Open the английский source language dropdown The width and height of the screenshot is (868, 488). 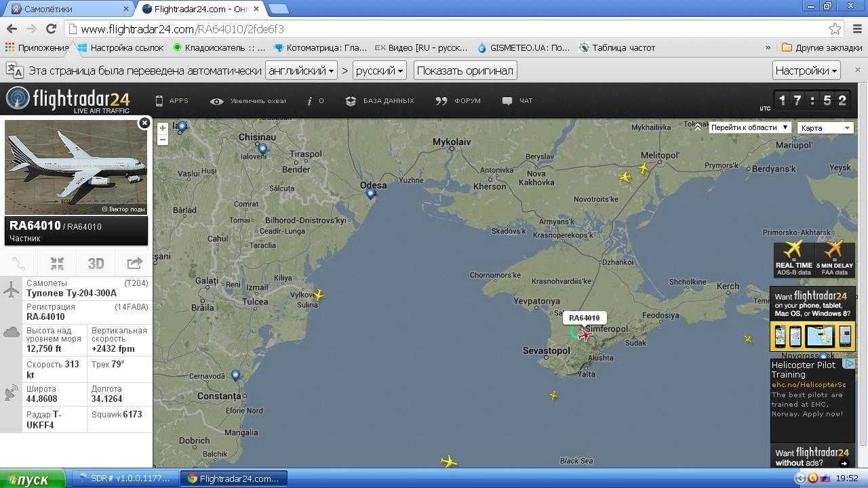point(301,70)
